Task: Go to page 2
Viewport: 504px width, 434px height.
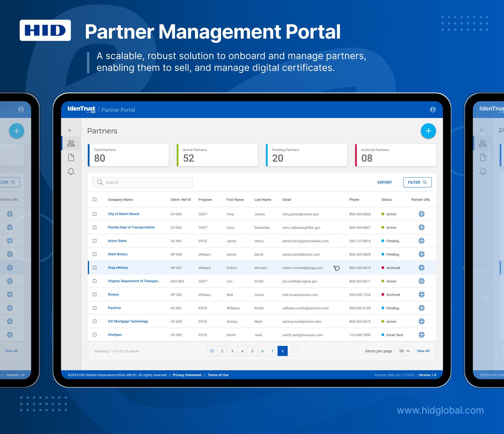Action: (222, 351)
